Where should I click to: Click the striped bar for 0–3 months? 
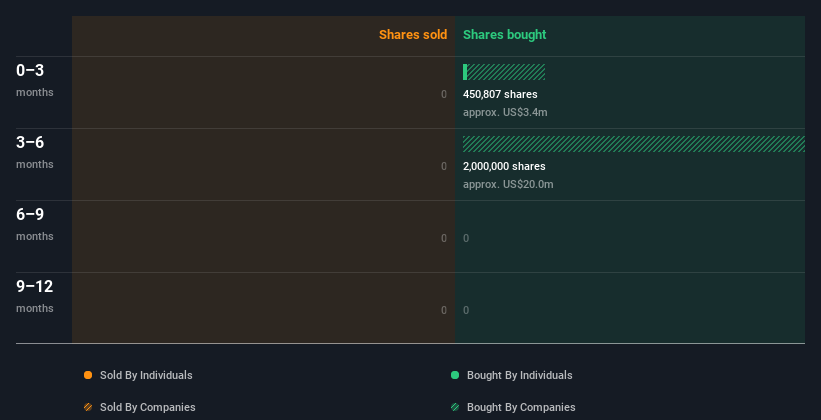click(506, 72)
